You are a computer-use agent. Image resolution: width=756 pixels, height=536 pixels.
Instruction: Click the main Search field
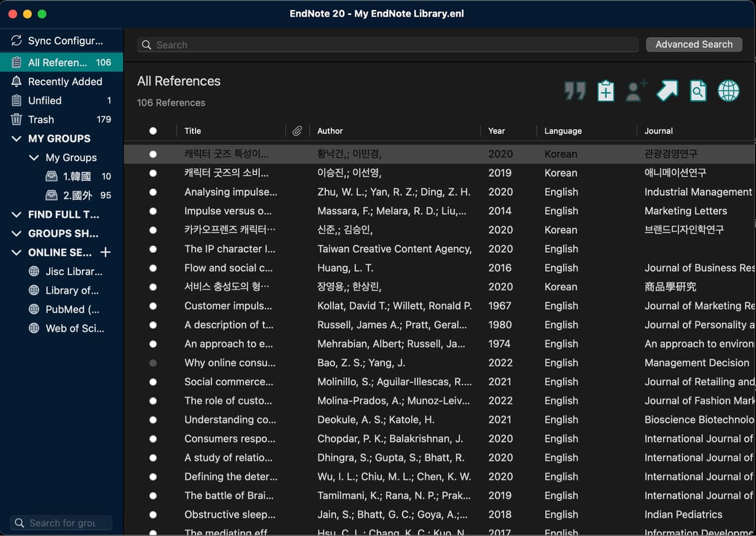pyautogui.click(x=388, y=45)
